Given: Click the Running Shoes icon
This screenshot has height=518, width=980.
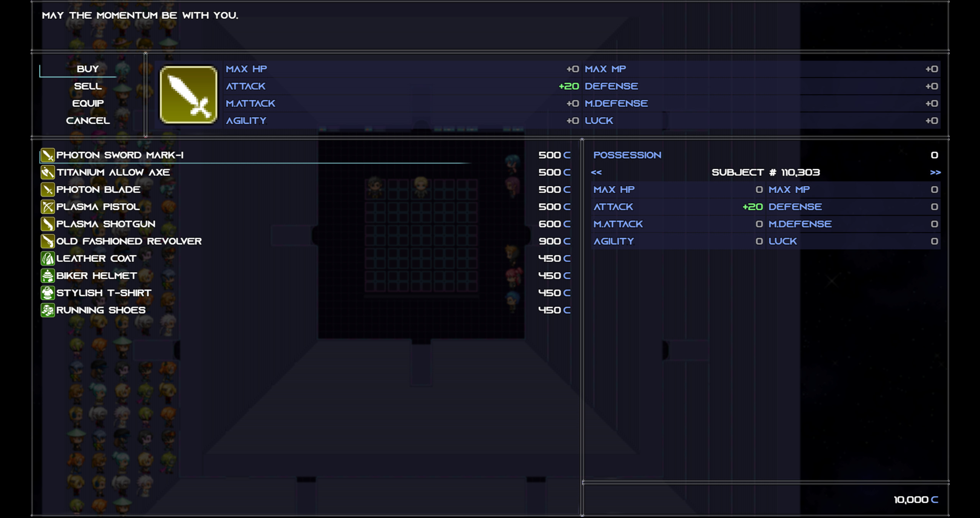Looking at the screenshot, I should (x=47, y=310).
